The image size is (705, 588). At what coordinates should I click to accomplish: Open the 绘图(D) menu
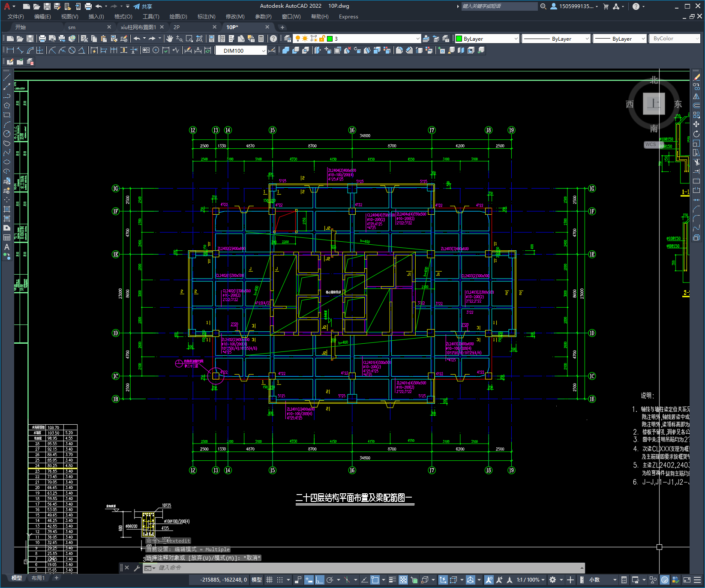[178, 17]
